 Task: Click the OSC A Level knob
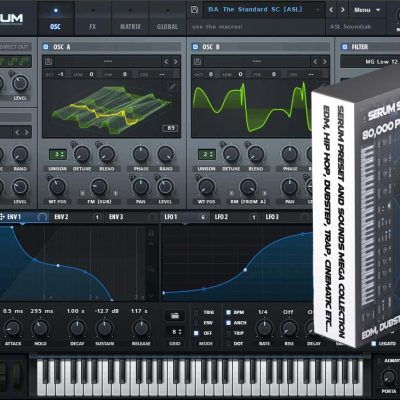coord(165,187)
